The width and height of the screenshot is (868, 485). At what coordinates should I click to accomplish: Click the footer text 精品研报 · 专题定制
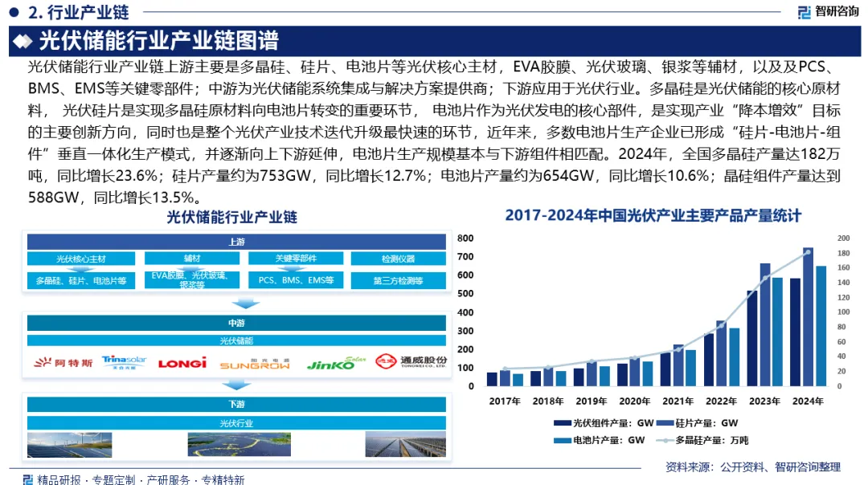pos(86,479)
